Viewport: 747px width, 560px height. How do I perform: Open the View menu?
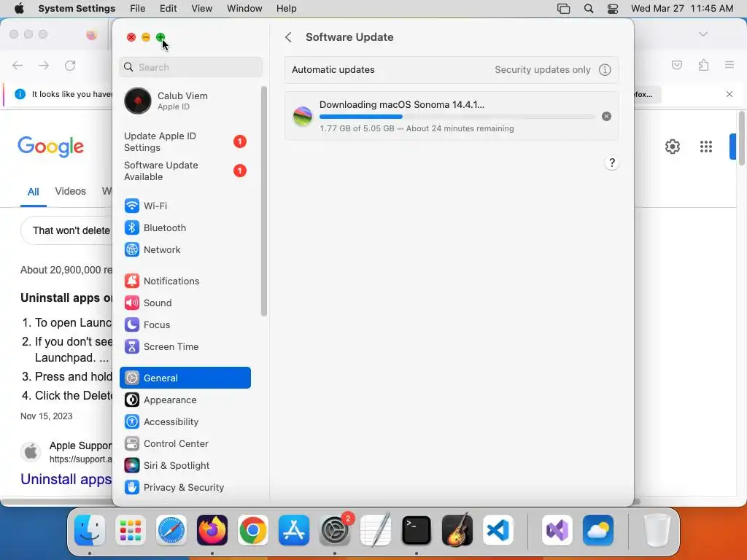(x=201, y=9)
